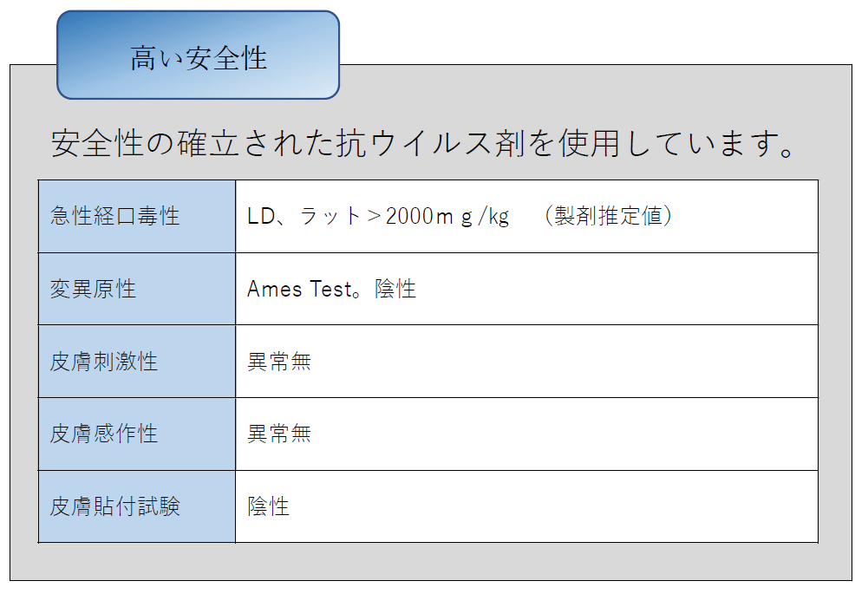The image size is (868, 594).
Task: Click the 皮膚刺激性 label cell
Action: 103,361
